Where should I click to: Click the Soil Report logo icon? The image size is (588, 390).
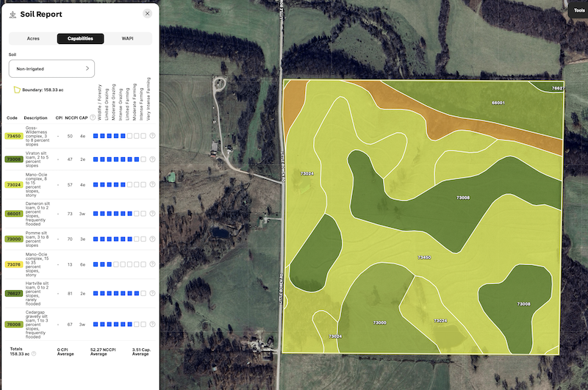(12, 14)
